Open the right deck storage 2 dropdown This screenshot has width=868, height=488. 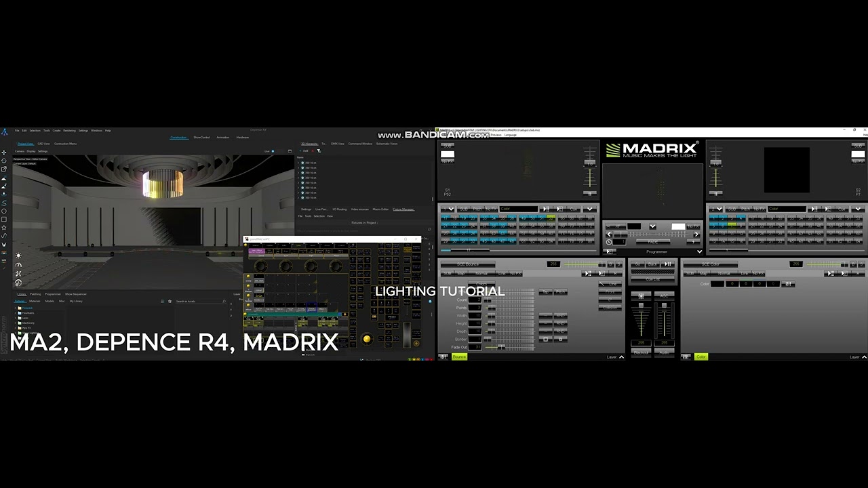click(715, 209)
